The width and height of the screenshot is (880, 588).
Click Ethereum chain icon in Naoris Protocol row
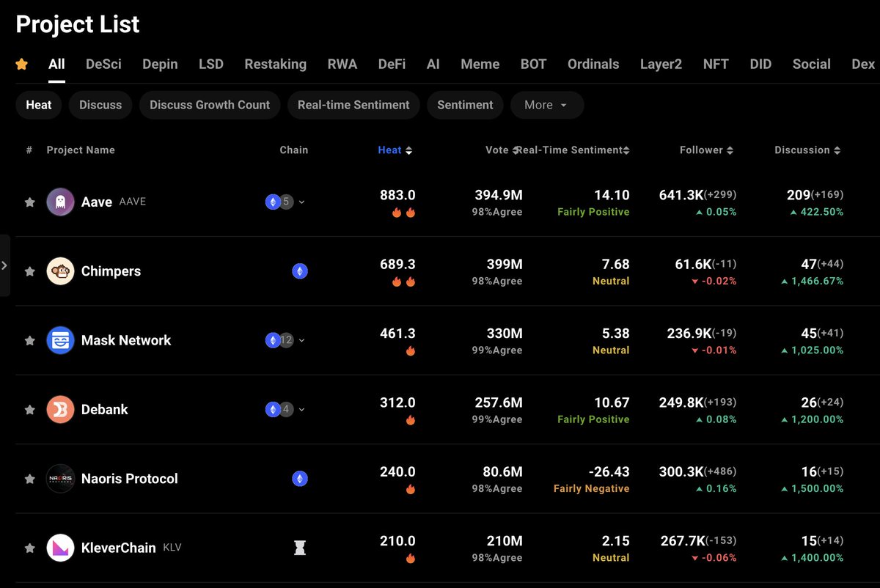[300, 479]
